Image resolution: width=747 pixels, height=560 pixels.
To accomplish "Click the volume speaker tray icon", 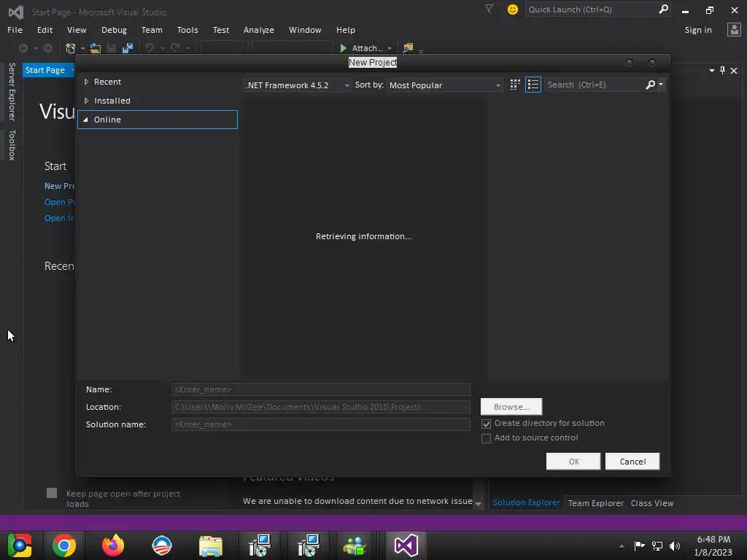I will [x=675, y=545].
